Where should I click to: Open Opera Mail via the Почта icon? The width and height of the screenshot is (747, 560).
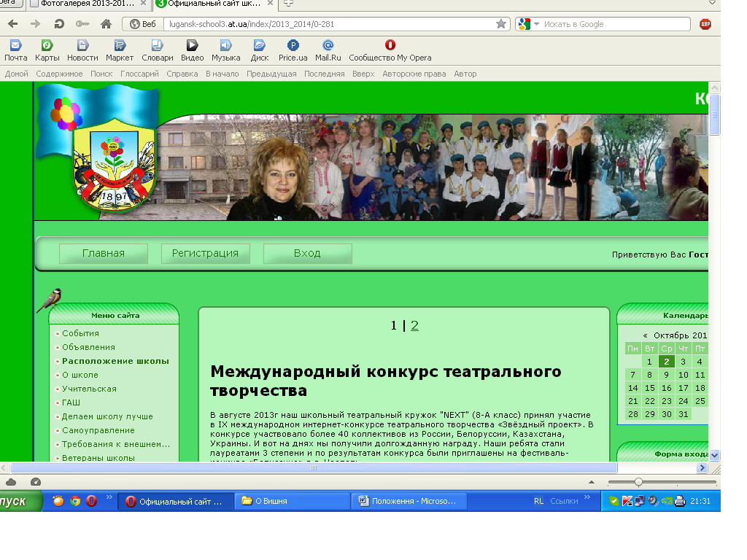[15, 50]
